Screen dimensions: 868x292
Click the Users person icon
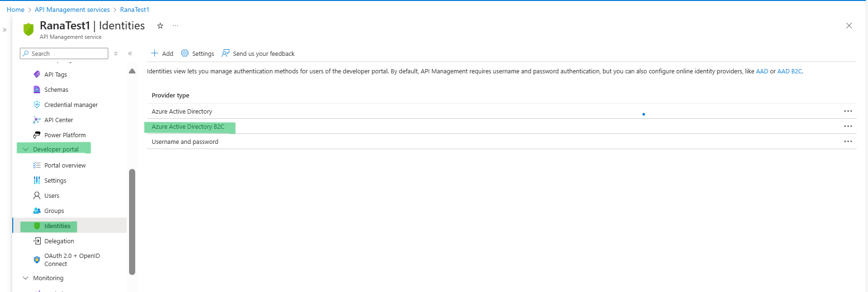point(37,195)
